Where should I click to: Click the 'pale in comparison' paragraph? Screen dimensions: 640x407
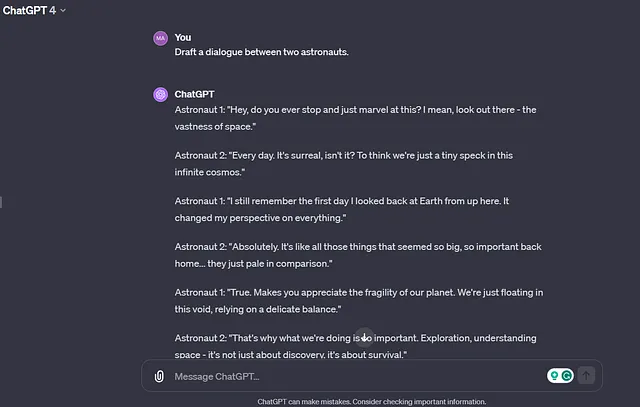[358, 255]
